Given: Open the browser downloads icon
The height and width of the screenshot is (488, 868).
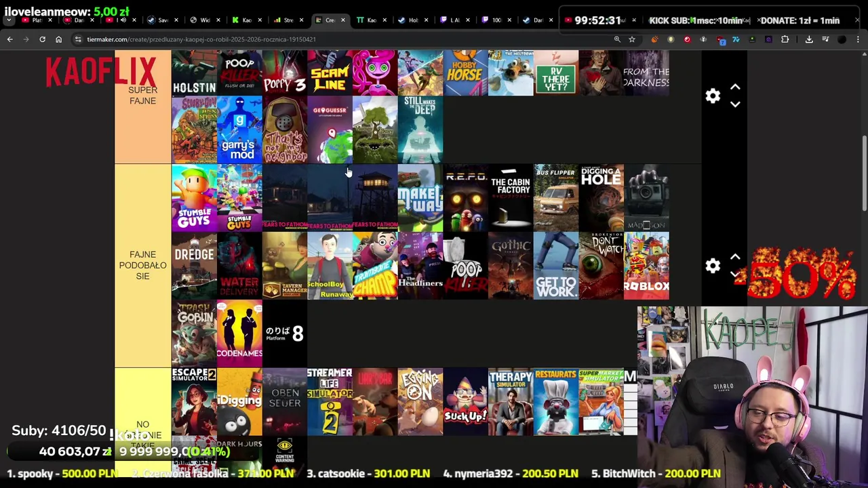Looking at the screenshot, I should tap(809, 39).
